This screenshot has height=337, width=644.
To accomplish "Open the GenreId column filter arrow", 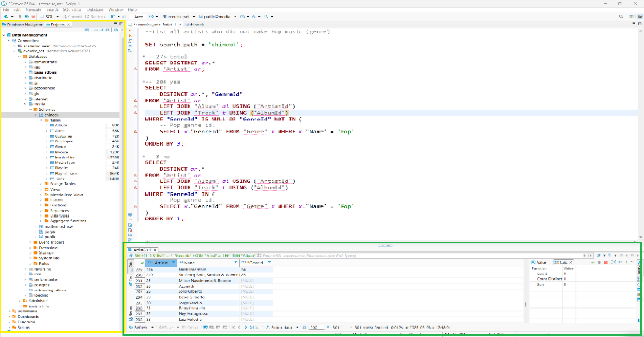I will 269,262.
